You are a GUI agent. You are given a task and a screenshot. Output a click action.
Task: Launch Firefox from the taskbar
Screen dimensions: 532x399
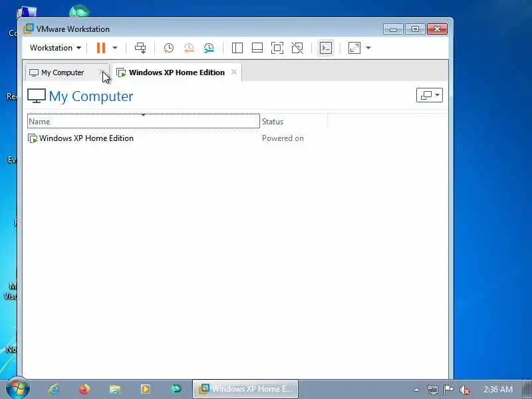click(84, 389)
